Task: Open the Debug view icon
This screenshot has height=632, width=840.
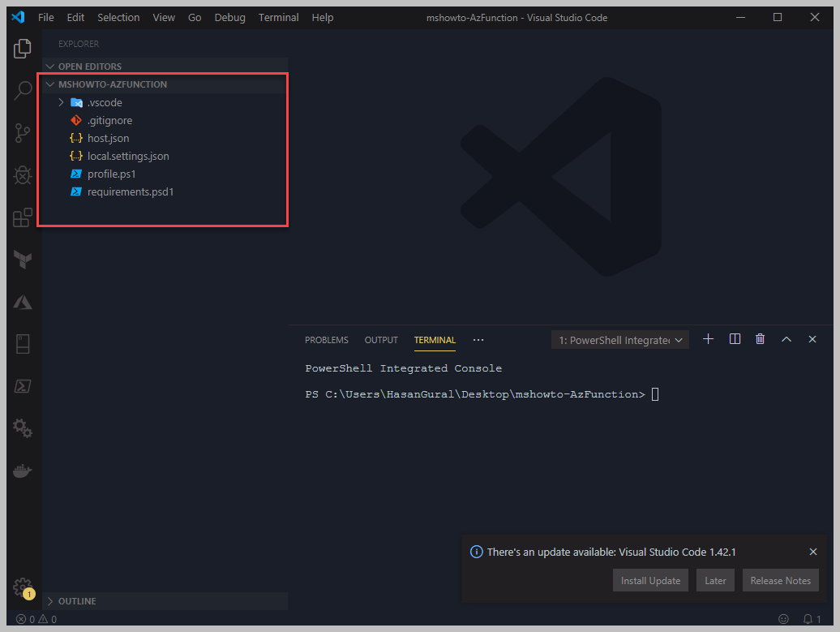Action: click(23, 175)
